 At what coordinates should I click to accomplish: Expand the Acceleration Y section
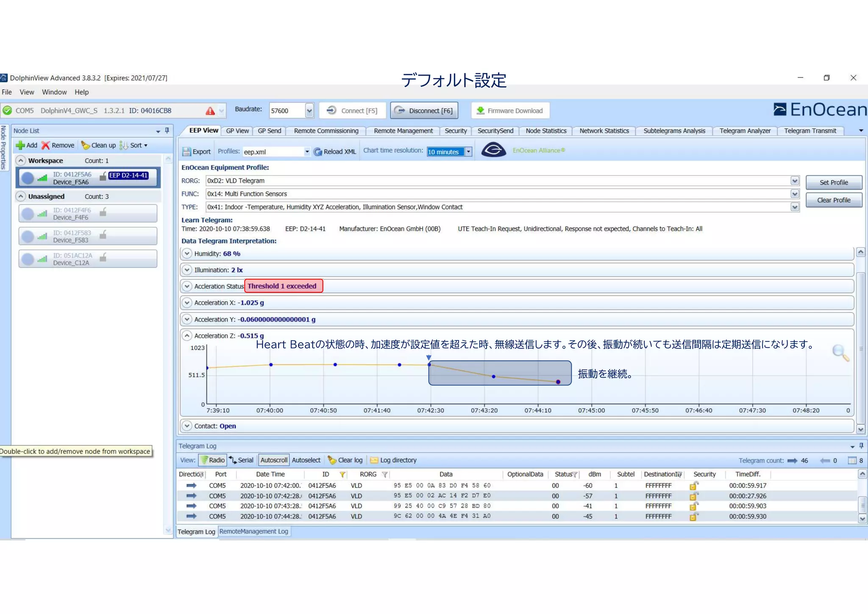[x=187, y=319]
